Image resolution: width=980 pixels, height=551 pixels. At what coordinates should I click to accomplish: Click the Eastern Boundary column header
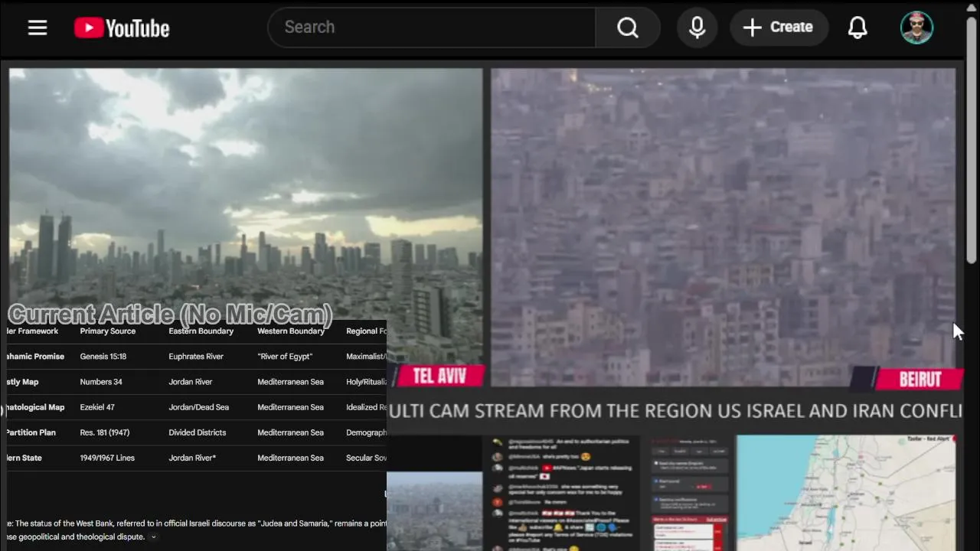[x=201, y=331]
